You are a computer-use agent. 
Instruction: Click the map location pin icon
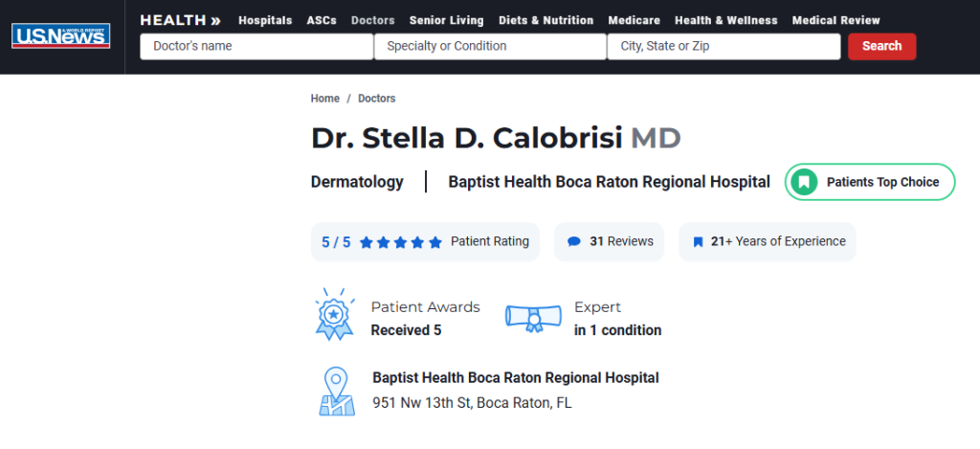tap(336, 390)
